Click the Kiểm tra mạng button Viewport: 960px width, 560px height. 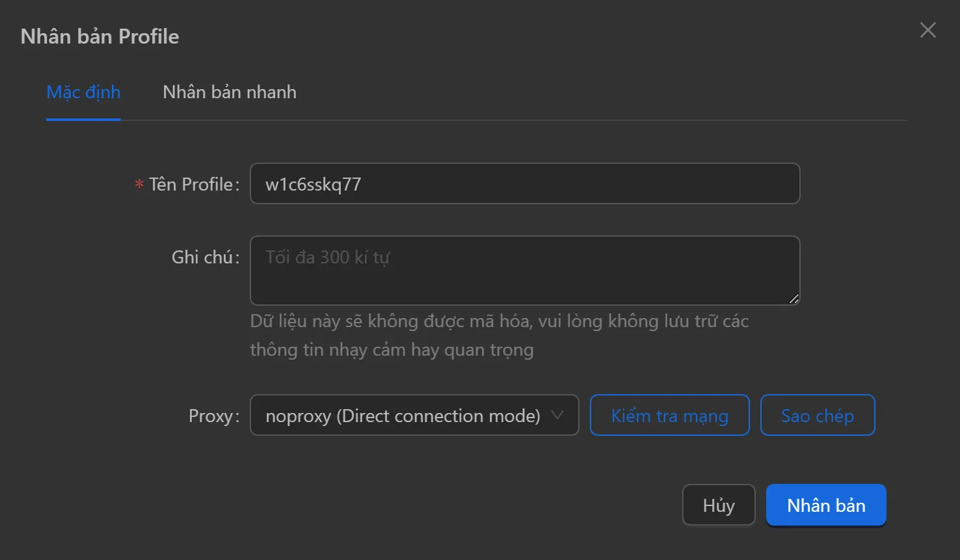[669, 415]
